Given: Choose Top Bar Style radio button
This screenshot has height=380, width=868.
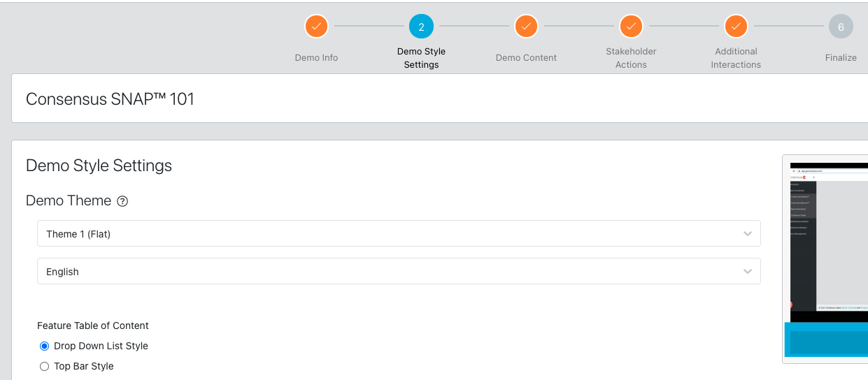Looking at the screenshot, I should pyautogui.click(x=45, y=366).
